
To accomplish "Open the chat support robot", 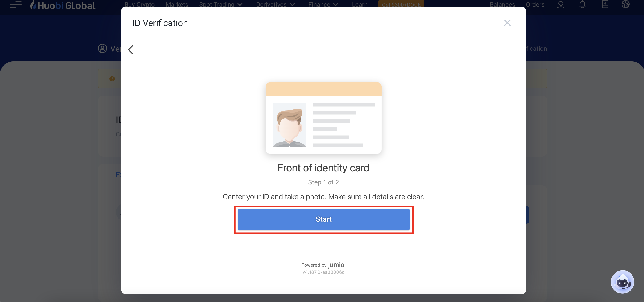I will pos(622,282).
